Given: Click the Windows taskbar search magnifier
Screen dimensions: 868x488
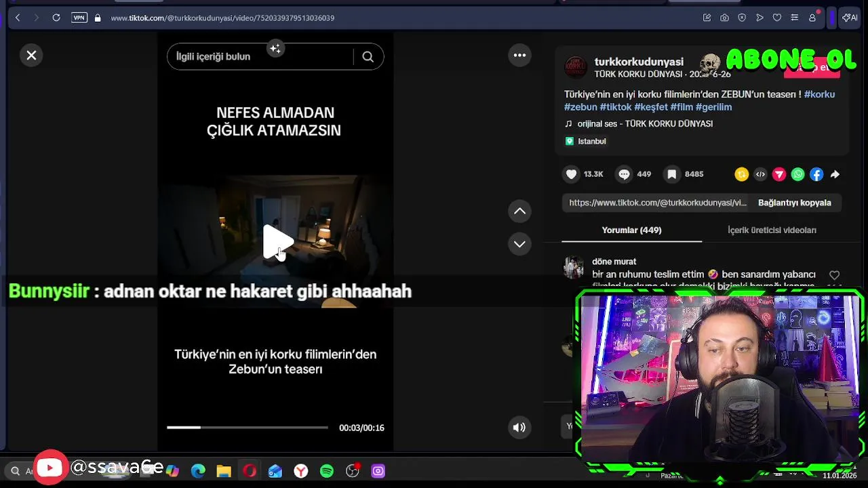Looking at the screenshot, I should pos(15,471).
